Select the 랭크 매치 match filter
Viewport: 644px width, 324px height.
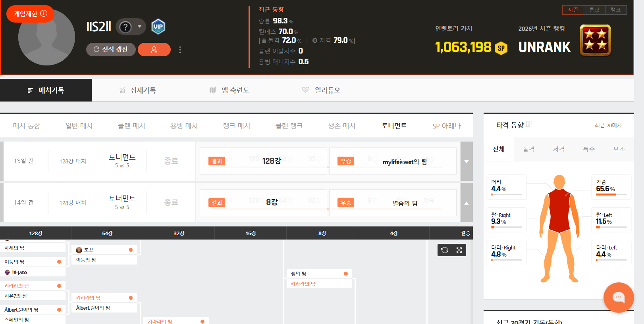(237, 126)
